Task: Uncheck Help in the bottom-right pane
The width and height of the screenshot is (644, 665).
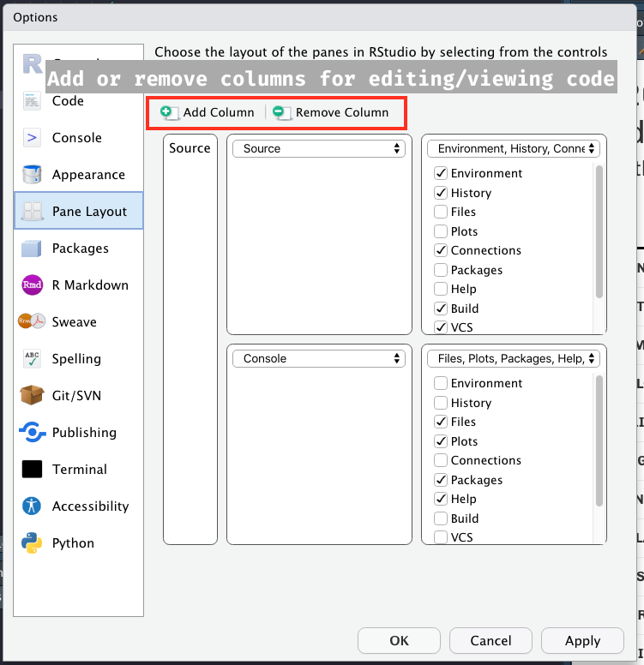Action: (x=441, y=499)
